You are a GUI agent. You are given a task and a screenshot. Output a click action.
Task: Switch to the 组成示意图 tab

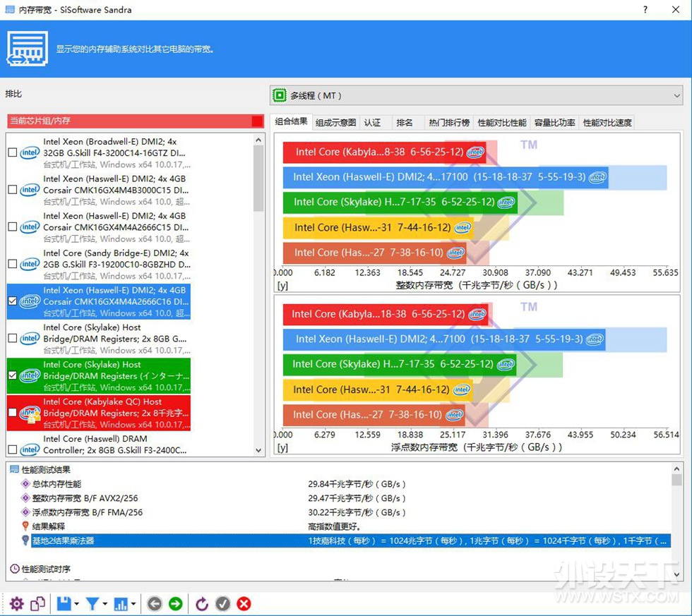tap(336, 123)
